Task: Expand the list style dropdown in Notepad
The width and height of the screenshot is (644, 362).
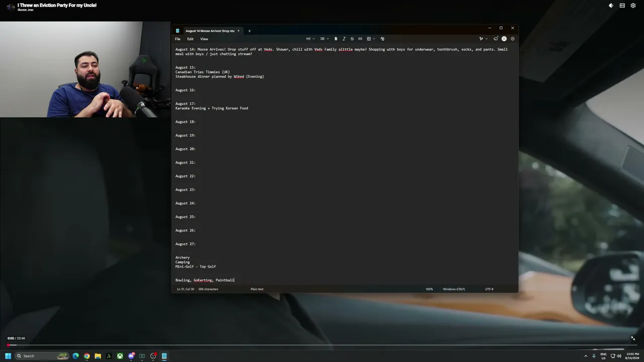Action: pos(325,39)
